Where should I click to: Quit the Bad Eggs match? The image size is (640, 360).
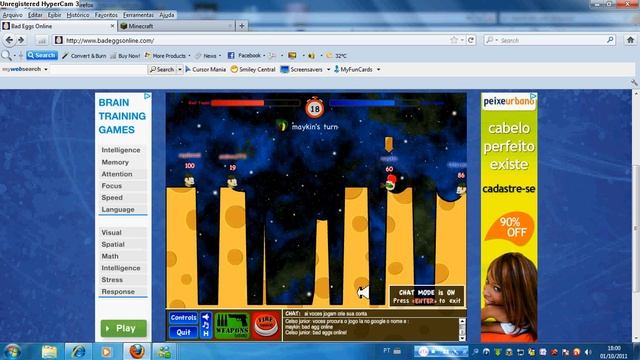coord(183,332)
